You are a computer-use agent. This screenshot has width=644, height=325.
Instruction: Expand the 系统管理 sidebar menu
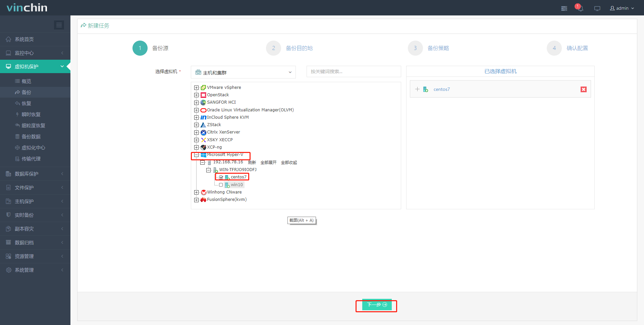coord(35,270)
